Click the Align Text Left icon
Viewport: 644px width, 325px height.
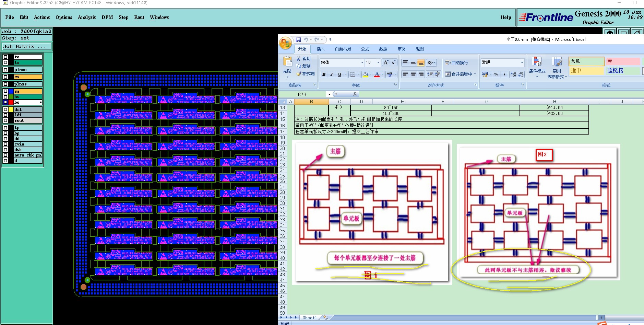click(x=405, y=74)
